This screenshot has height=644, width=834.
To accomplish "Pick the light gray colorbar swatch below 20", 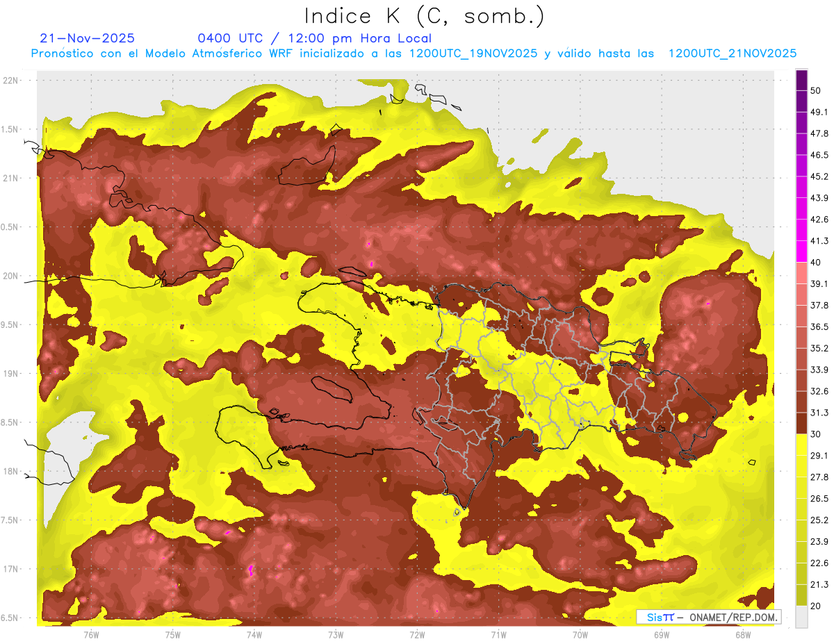I will pos(802,616).
